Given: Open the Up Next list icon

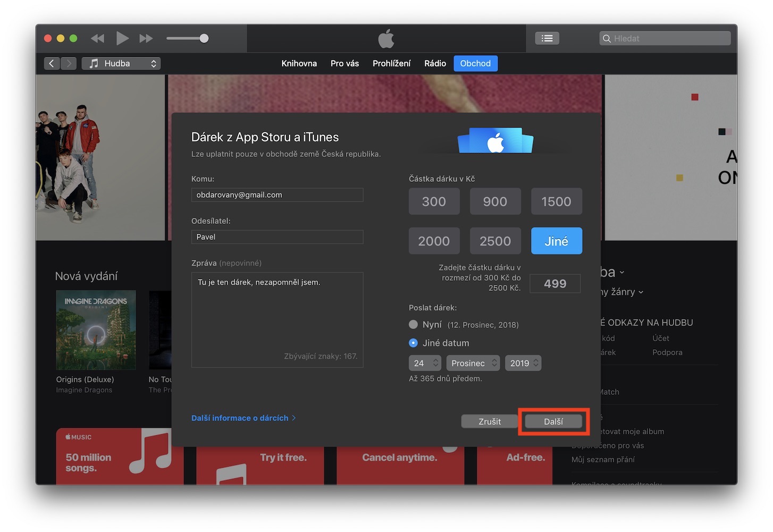Looking at the screenshot, I should (x=547, y=38).
